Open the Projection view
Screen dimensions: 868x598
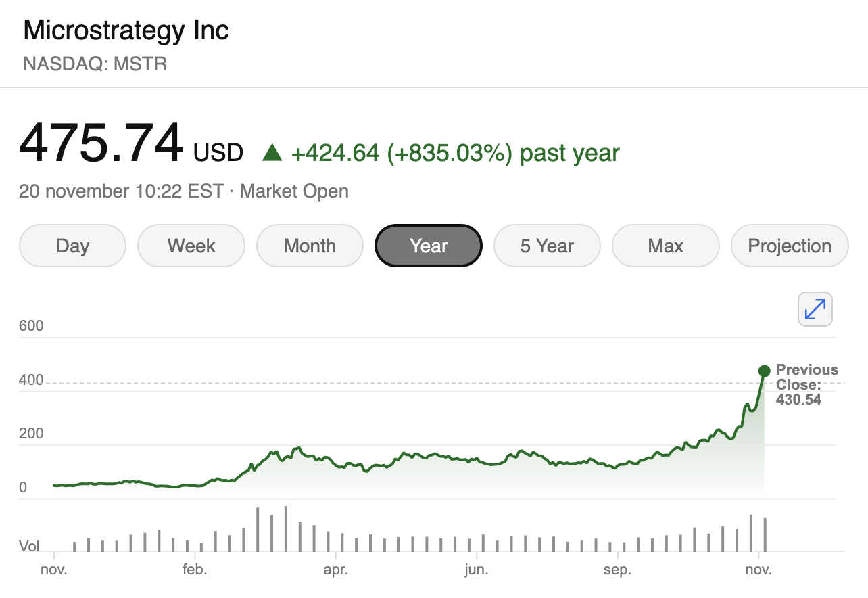[790, 246]
